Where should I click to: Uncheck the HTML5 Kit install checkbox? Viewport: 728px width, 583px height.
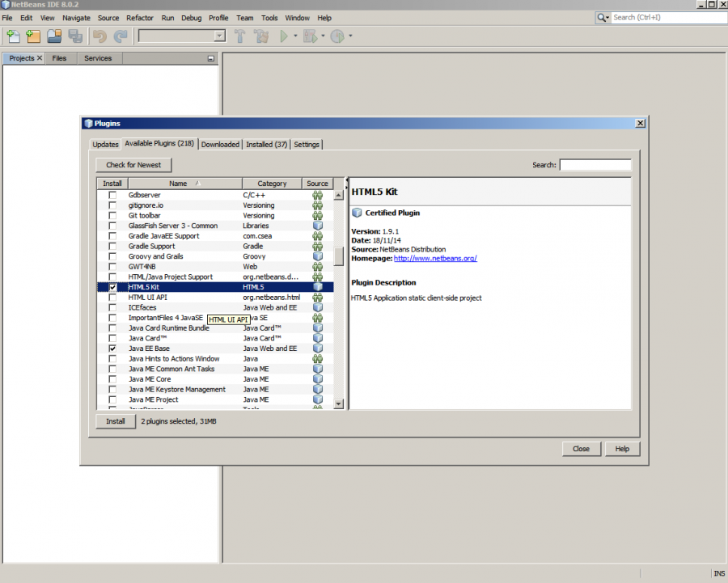(112, 286)
